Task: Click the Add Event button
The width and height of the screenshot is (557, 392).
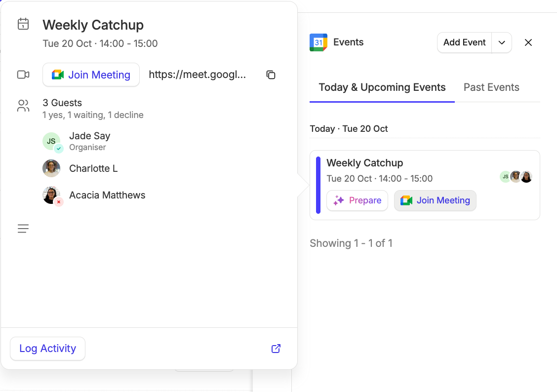Action: point(464,42)
